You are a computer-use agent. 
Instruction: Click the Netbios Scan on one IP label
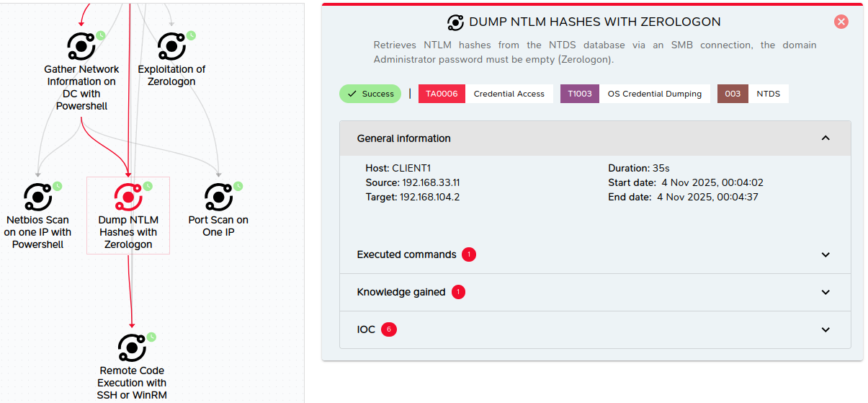(37, 232)
